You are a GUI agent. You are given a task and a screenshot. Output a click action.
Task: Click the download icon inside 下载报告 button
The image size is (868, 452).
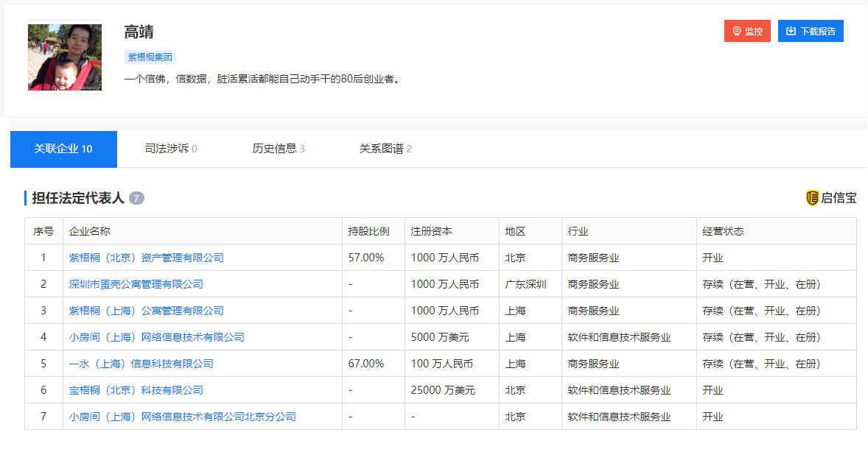tap(790, 31)
